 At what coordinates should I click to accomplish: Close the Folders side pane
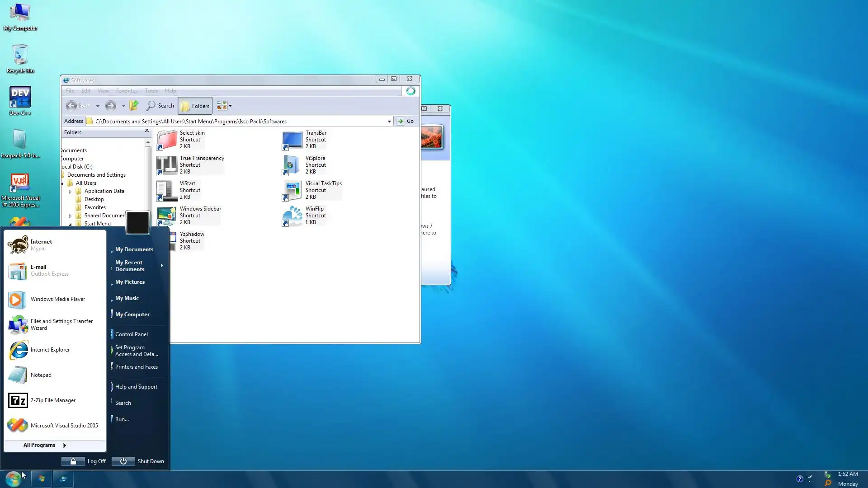(x=146, y=131)
